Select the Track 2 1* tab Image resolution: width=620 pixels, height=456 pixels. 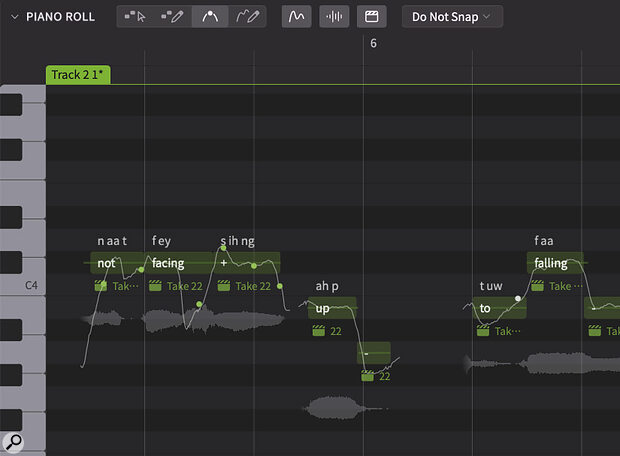[x=78, y=75]
